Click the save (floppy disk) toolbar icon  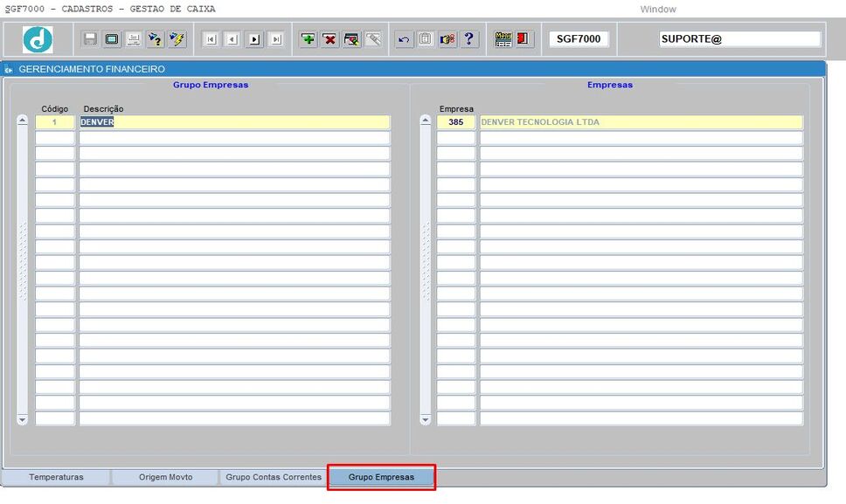90,38
